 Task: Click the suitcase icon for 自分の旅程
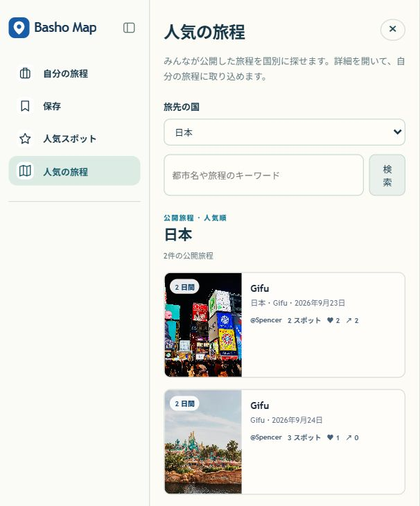point(25,73)
